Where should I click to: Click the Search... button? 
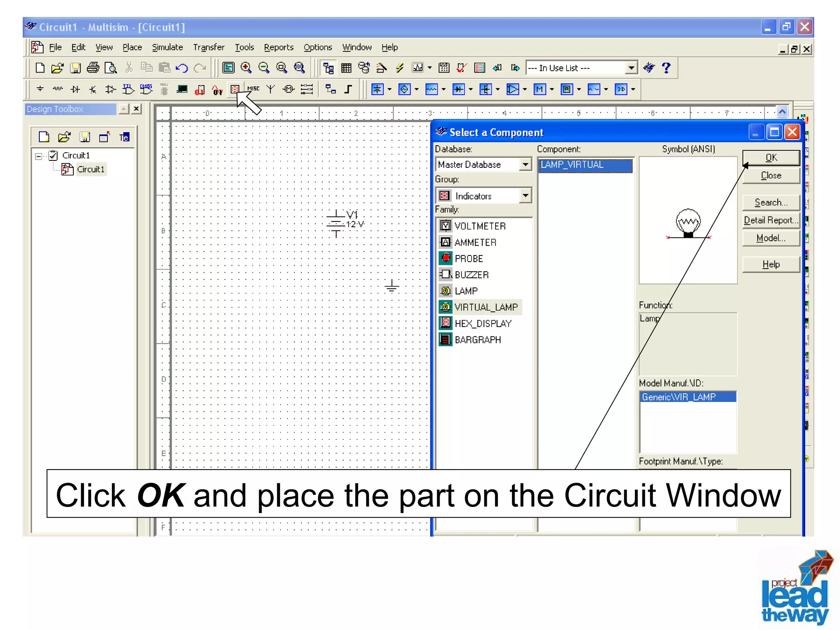(771, 202)
